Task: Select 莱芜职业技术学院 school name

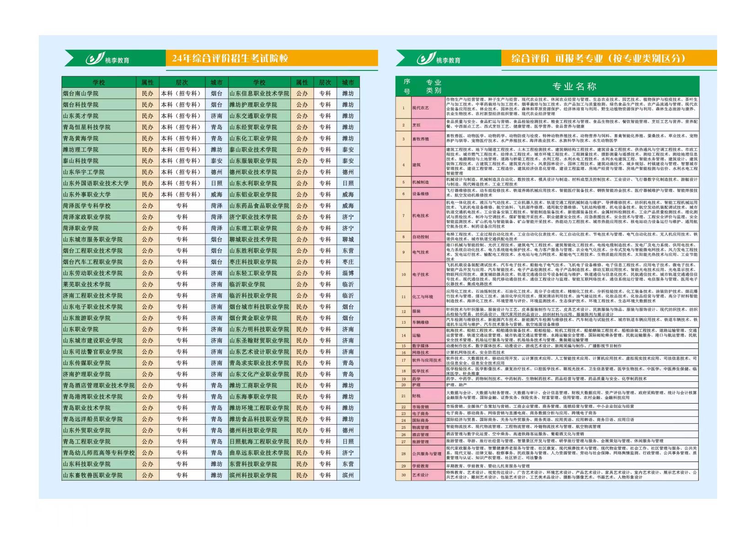Action: pos(87,284)
